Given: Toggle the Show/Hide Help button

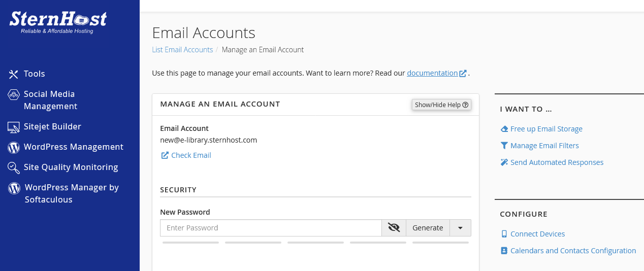Looking at the screenshot, I should click(441, 105).
